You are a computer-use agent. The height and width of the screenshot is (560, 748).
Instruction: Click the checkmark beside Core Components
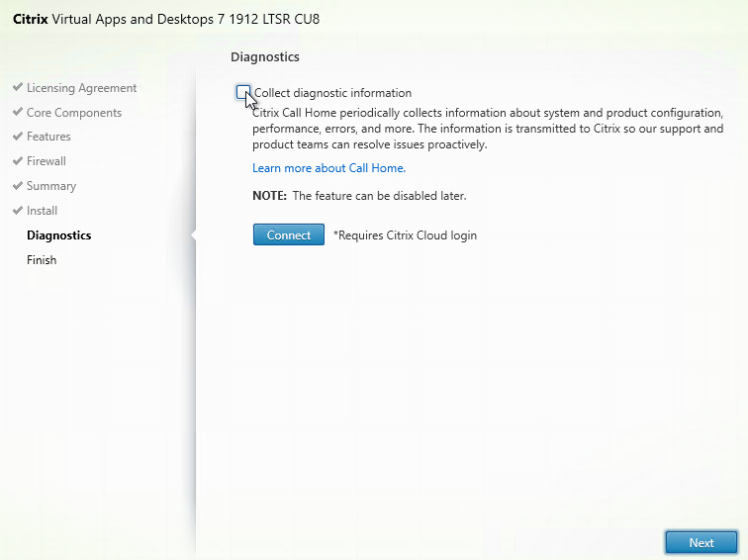(x=18, y=112)
